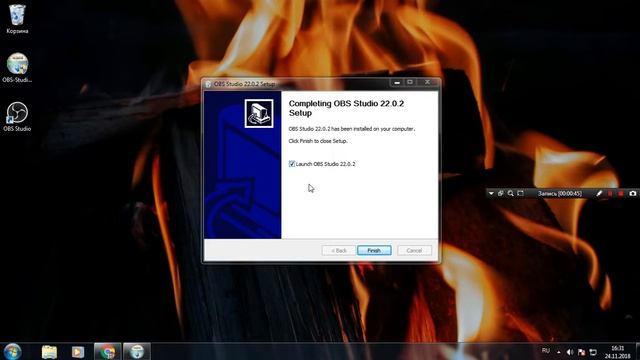Click the Cancel button in Setup
The image size is (640, 360).
pyautogui.click(x=414, y=250)
